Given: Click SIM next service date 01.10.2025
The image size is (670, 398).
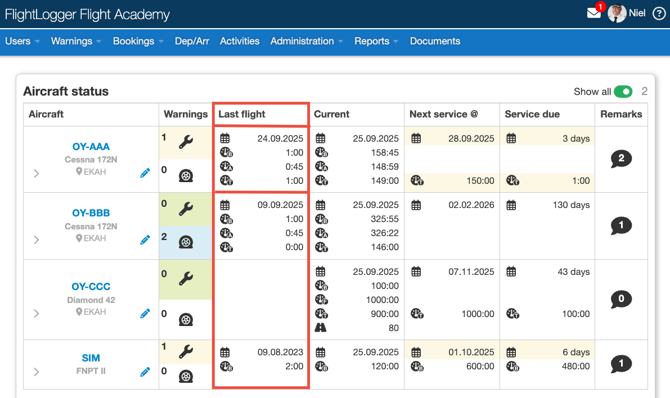Looking at the screenshot, I should point(471,352).
